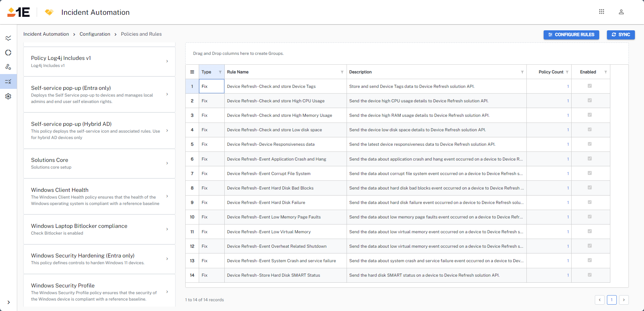This screenshot has width=644, height=311.
Task: Toggle Enabled checkbox for Low disk space rule
Action: 589,130
